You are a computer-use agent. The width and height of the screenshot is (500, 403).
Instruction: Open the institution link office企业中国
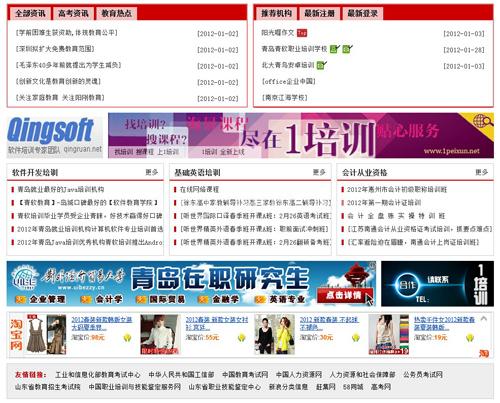(289, 81)
